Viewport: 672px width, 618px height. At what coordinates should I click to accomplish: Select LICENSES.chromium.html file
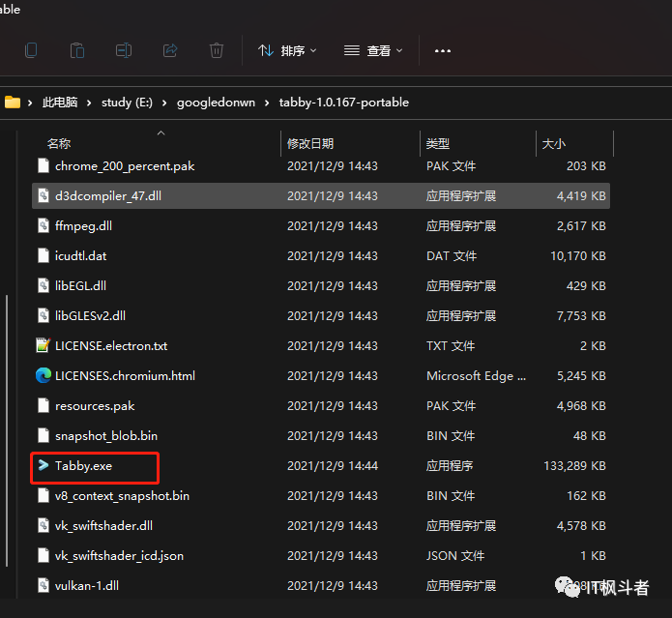(x=321, y=376)
